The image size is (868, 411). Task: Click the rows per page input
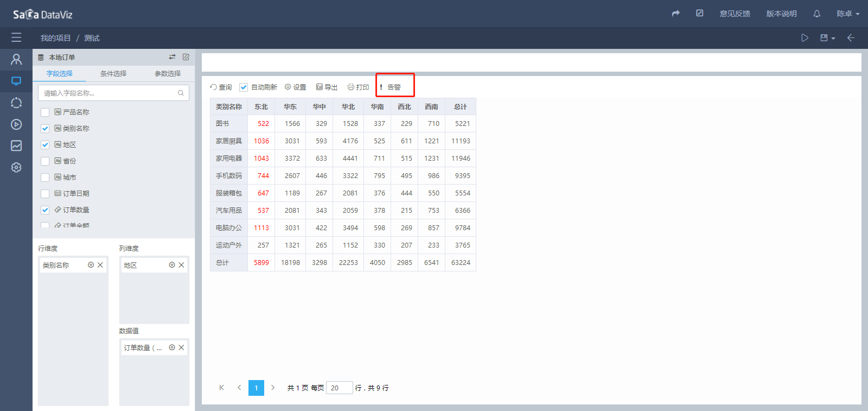[339, 388]
